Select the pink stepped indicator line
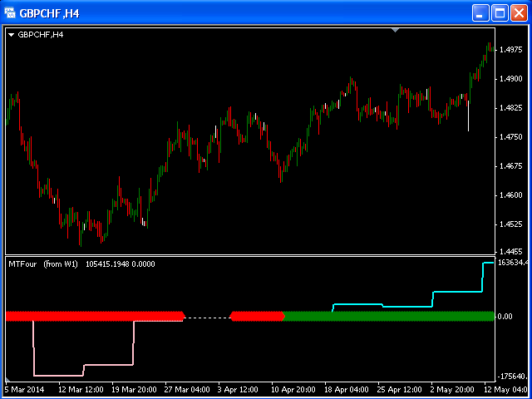The width and height of the screenshot is (532, 399). click(x=58, y=375)
